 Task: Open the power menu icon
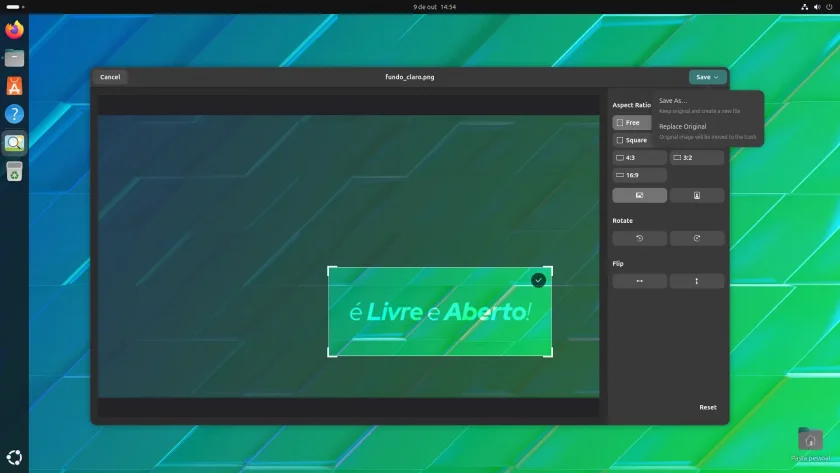tap(829, 7)
